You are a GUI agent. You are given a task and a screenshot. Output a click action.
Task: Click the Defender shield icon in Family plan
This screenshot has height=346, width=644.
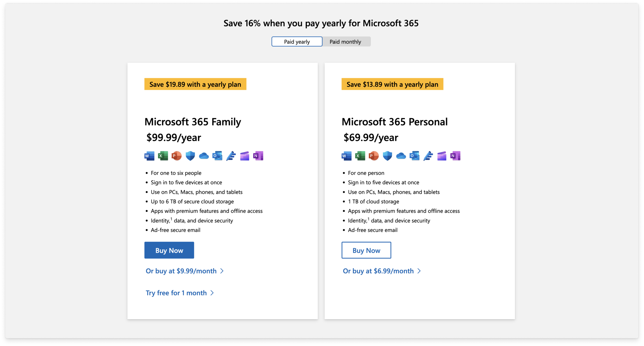click(x=190, y=156)
